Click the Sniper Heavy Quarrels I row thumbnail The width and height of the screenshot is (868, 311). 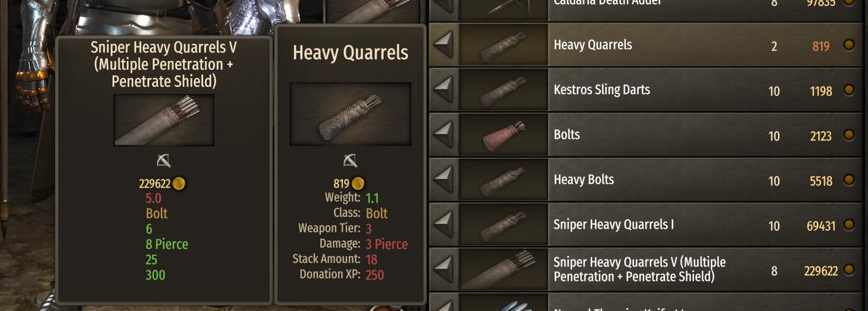pos(504,225)
